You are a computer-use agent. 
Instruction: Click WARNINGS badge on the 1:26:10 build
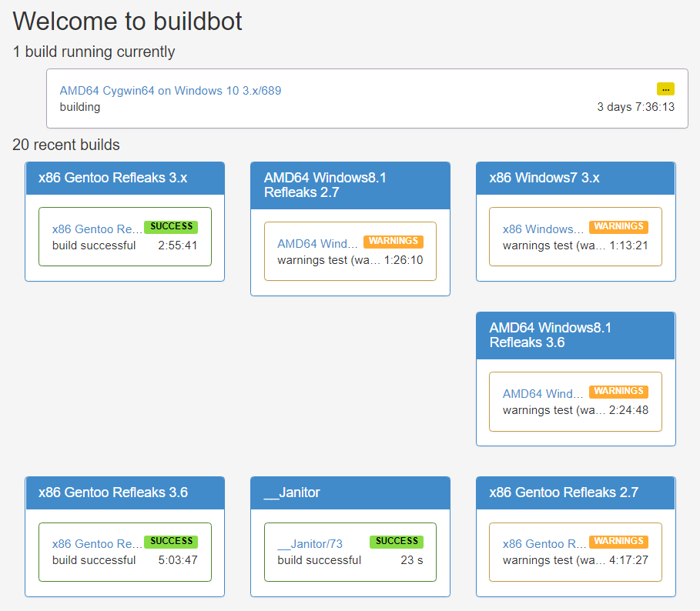pyautogui.click(x=394, y=242)
